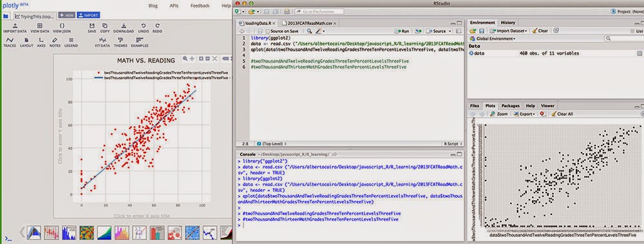Open the plotly Blog link

pyautogui.click(x=153, y=6)
